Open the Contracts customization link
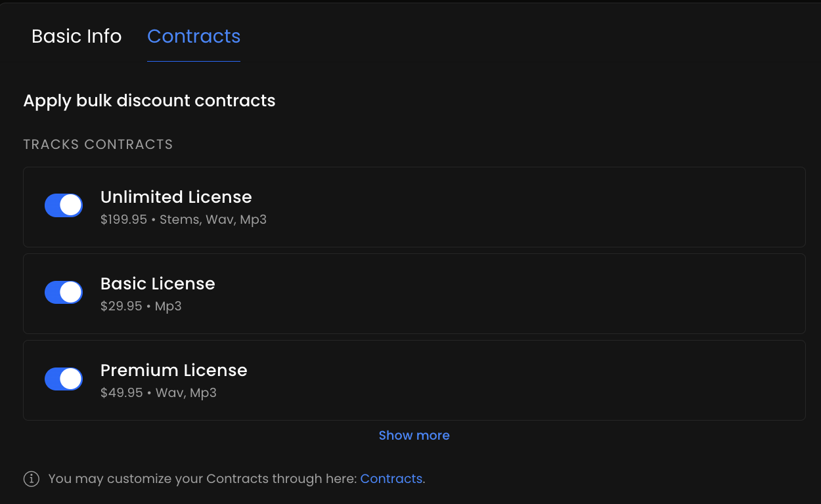Viewport: 821px width, 504px height. [391, 479]
